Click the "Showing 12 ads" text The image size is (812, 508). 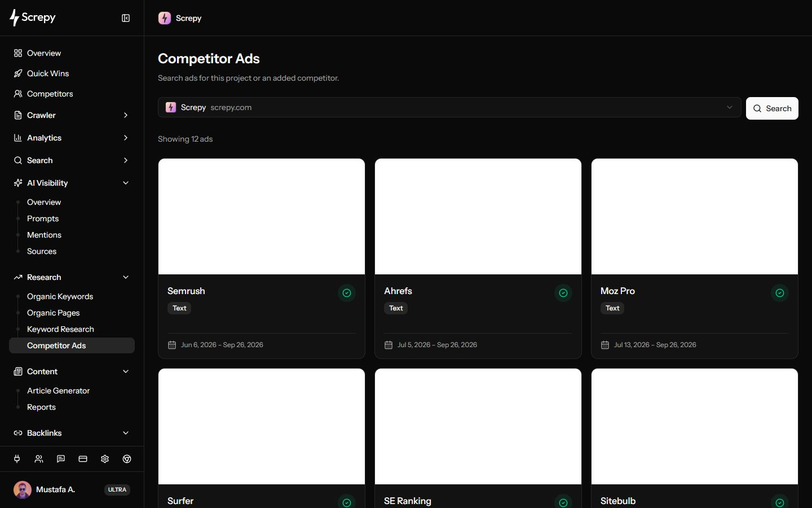(x=185, y=139)
